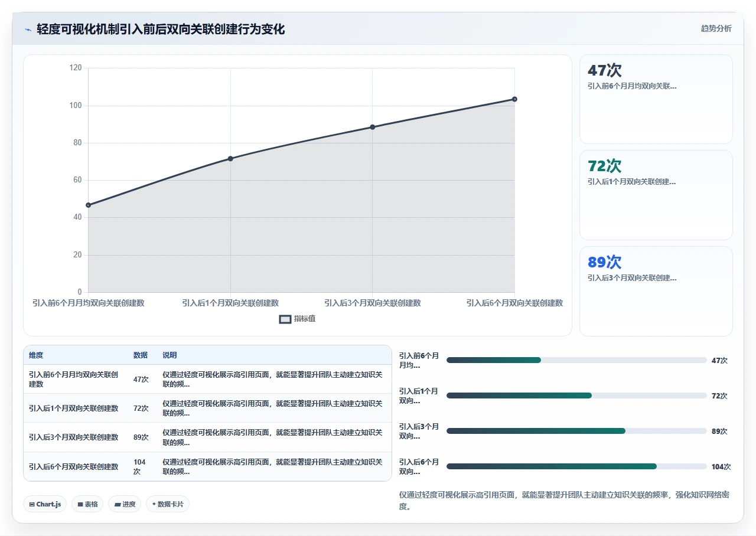Select table cell 引入前6个月月均双向关联创建数
This screenshot has height=536, width=756.
point(76,379)
